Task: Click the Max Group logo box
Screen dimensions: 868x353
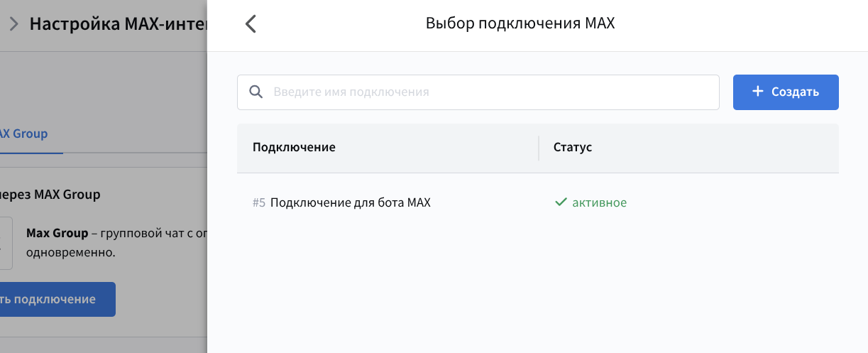Action: (6, 243)
